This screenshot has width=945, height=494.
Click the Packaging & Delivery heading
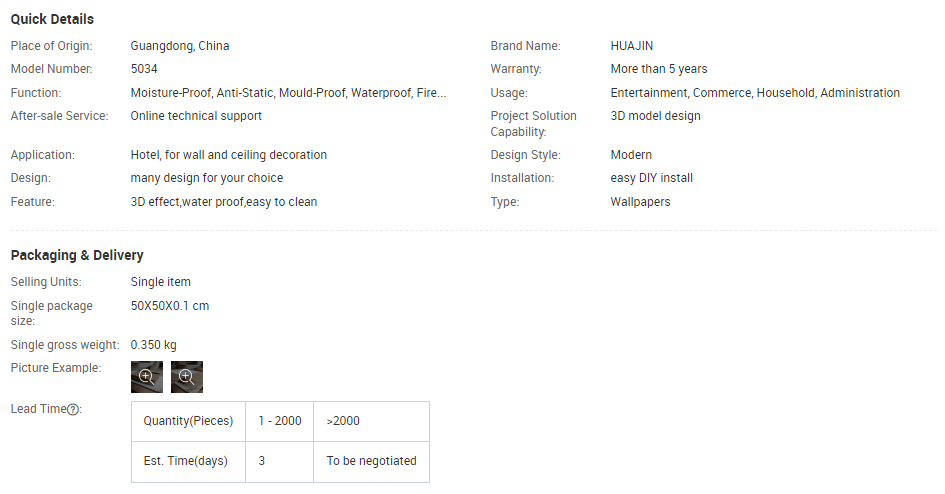coord(77,255)
